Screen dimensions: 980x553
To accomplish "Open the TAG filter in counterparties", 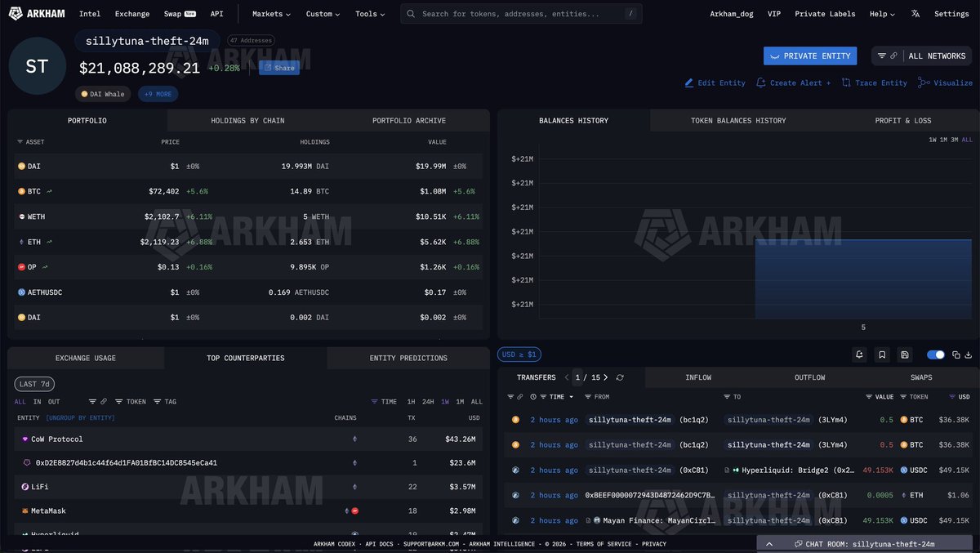I will (x=165, y=402).
